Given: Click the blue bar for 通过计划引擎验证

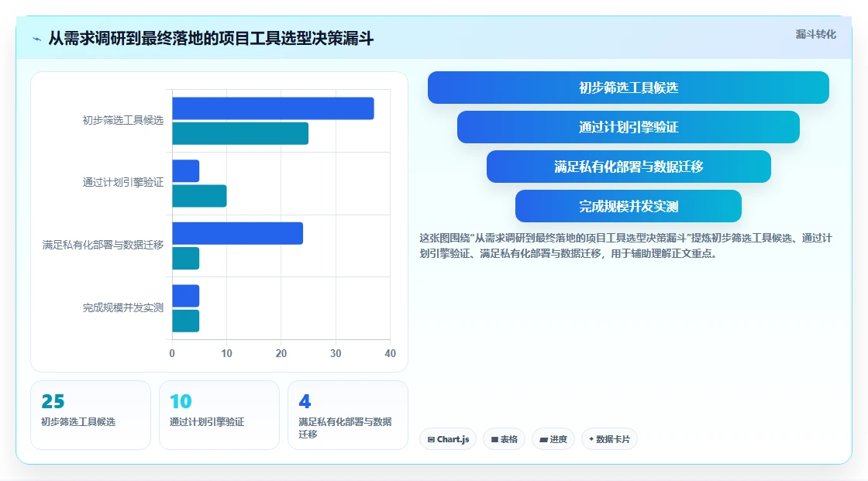Looking at the screenshot, I should [185, 171].
